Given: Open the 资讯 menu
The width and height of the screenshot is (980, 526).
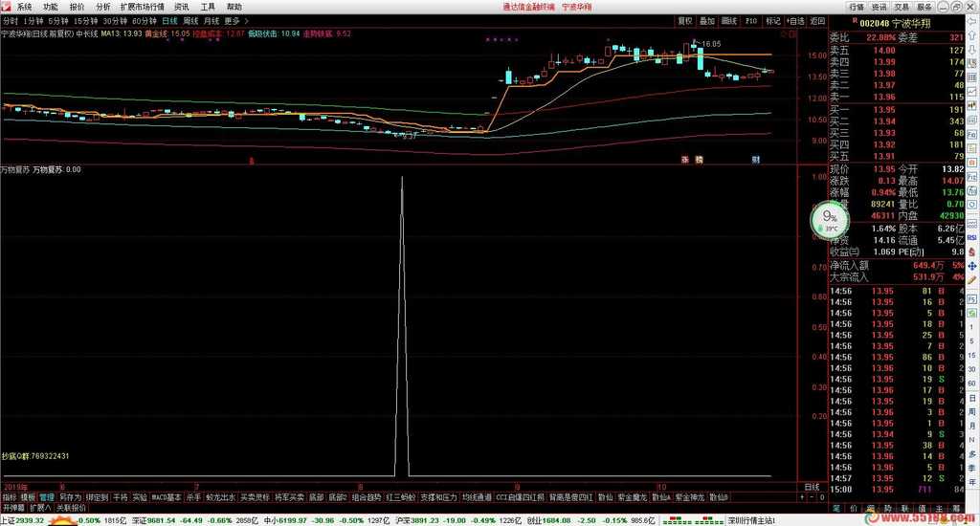Looking at the screenshot, I should (182, 7).
